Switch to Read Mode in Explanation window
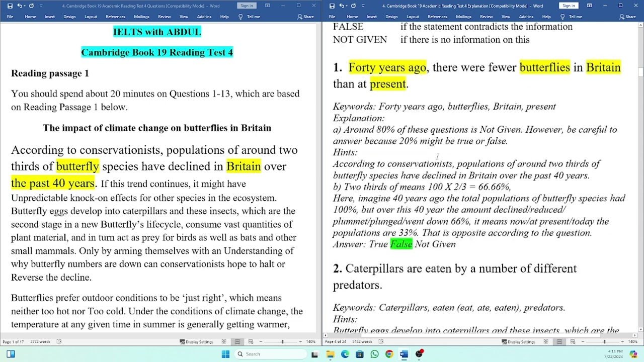 tap(546, 342)
